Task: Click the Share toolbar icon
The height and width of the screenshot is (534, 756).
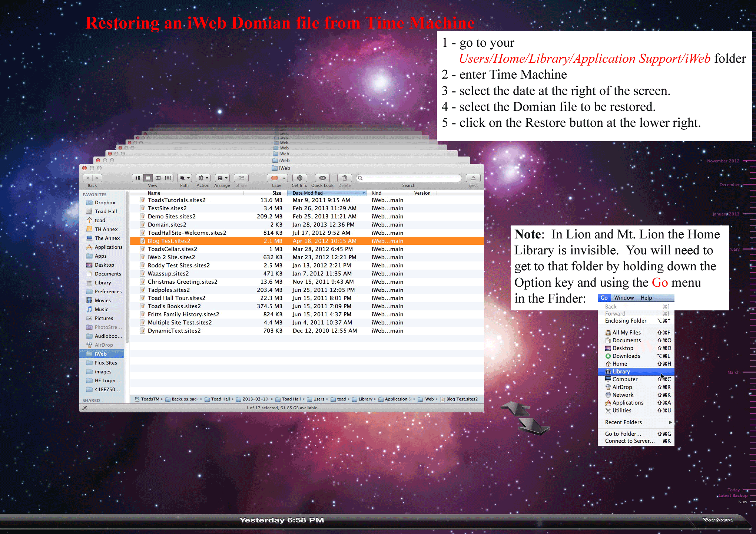Action: [x=241, y=178]
